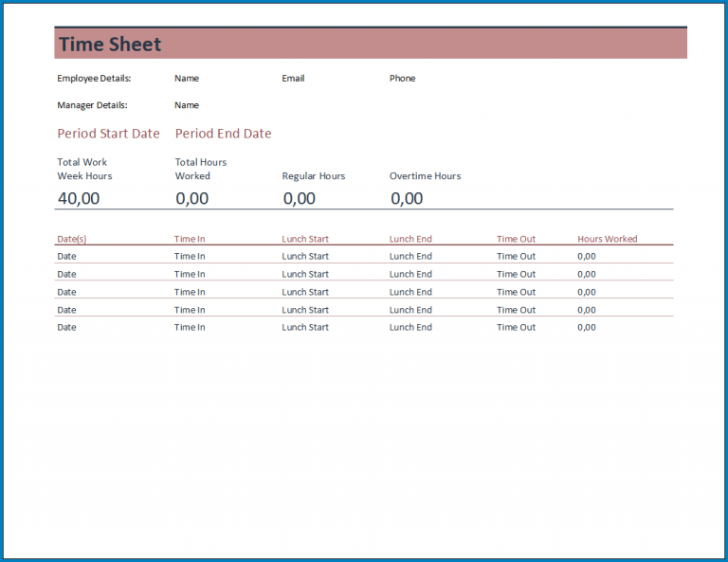Select the Time In cell in fourth table row
This screenshot has width=728, height=562.
(x=190, y=310)
